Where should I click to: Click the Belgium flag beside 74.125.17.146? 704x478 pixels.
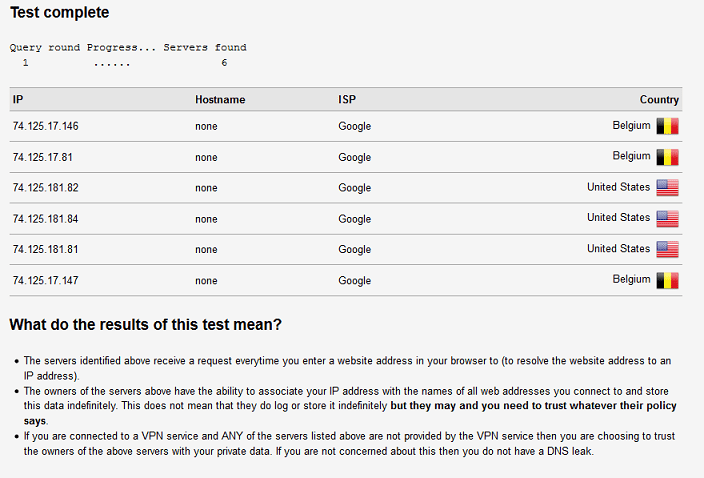coord(667,126)
